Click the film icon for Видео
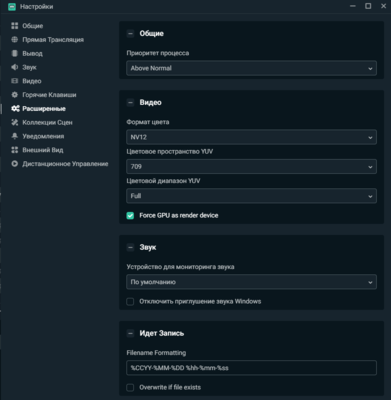 point(15,81)
